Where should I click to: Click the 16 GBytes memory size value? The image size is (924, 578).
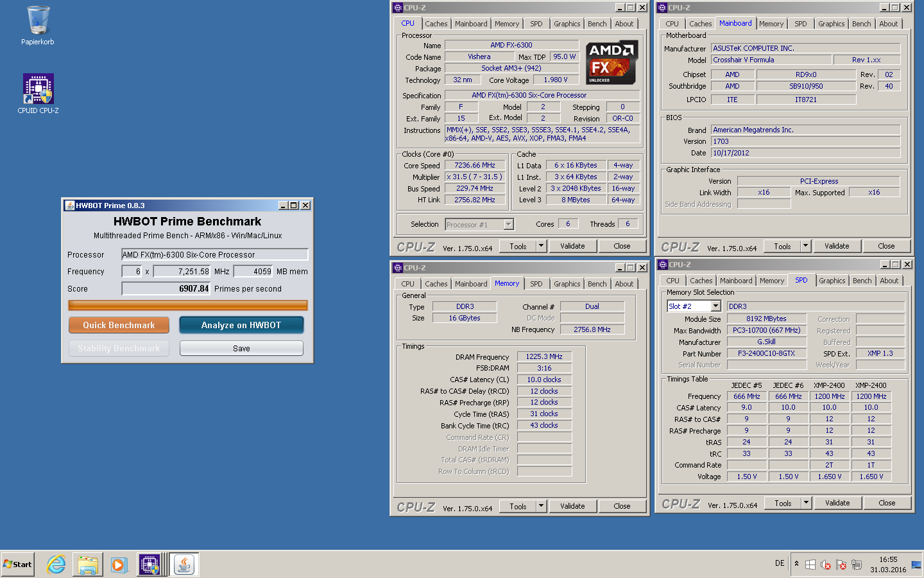[465, 318]
